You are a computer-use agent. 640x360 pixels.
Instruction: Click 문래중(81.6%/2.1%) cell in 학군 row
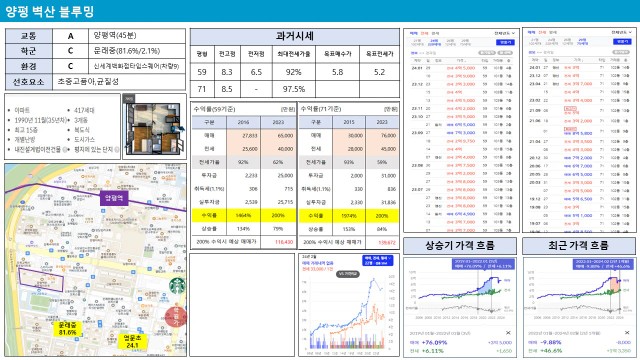click(137, 51)
